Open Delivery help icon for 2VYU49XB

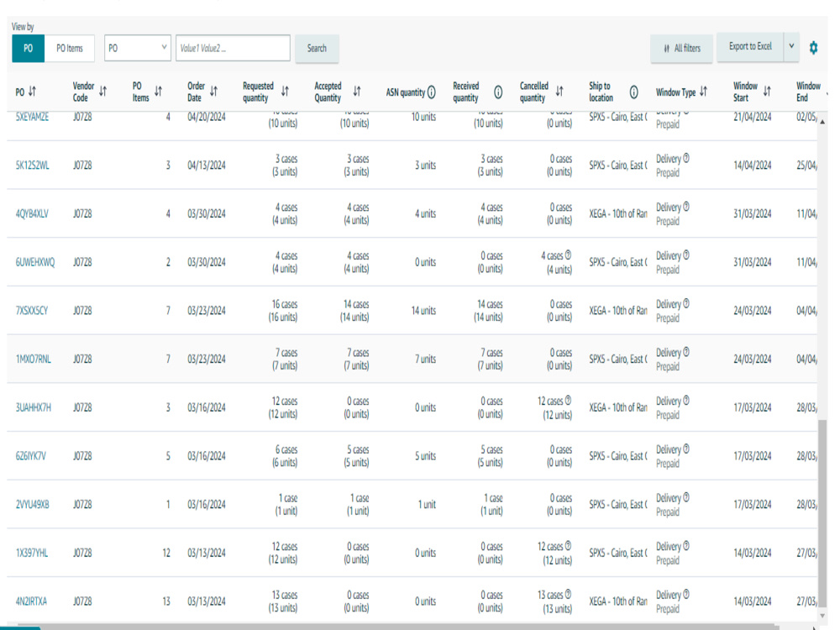point(686,497)
